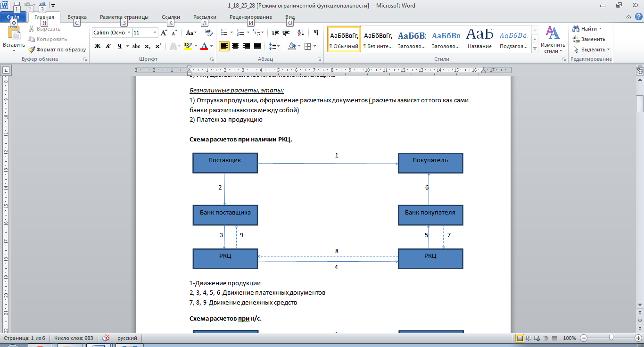
Task: Open Шрифт dialog launcher
Action: (x=212, y=59)
